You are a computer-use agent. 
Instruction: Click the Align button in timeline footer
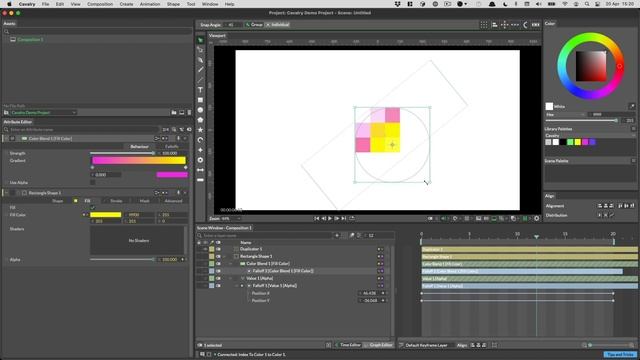tap(462, 345)
